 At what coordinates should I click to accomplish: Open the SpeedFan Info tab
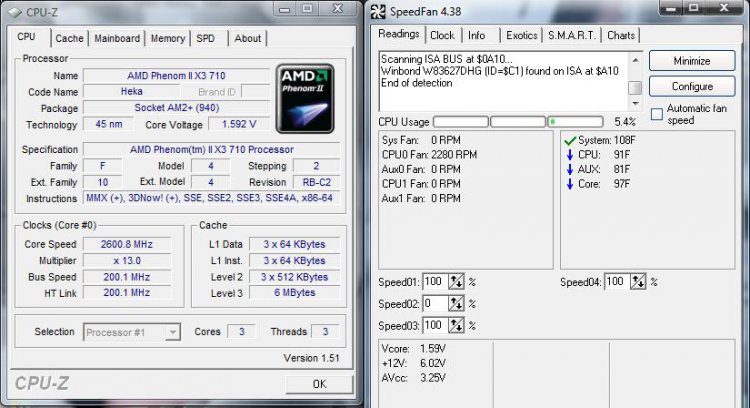click(476, 35)
